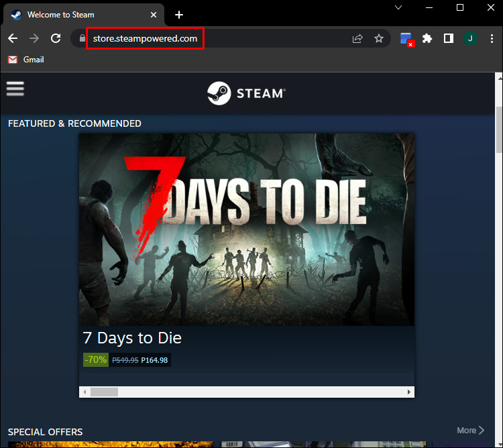
Task: Open the tab search chevron dropdown
Action: 398,7
